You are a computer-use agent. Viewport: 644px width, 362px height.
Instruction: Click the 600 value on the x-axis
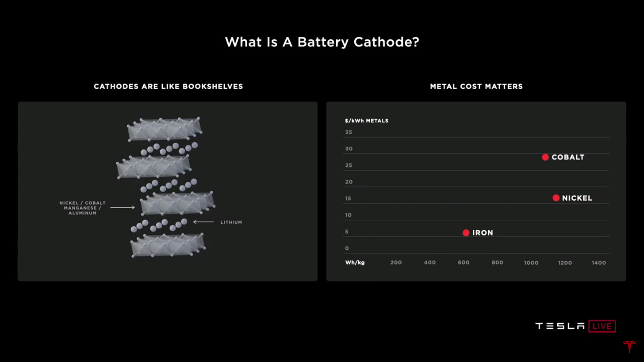tap(464, 263)
